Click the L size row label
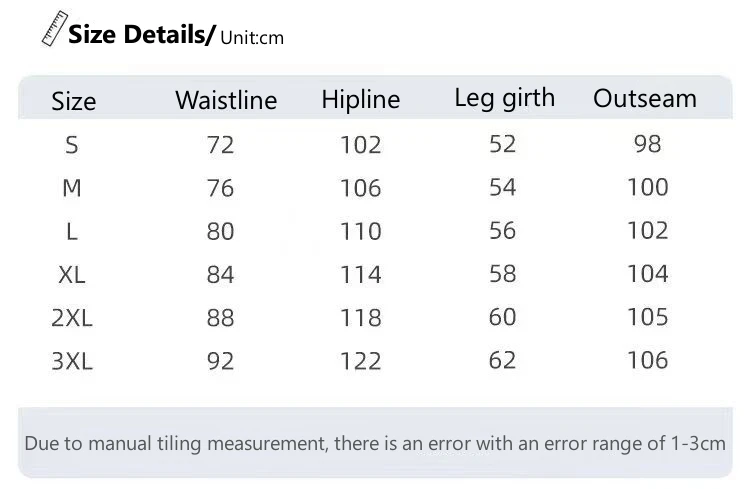 [x=71, y=231]
